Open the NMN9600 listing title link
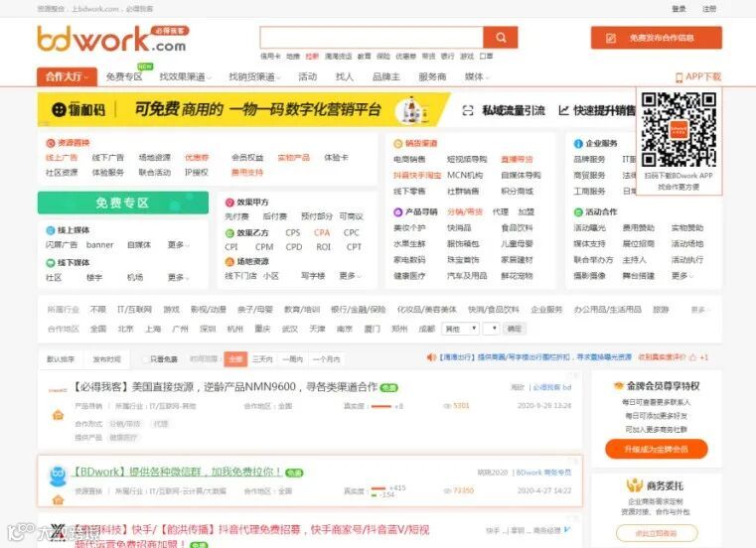Screen dimensions: 756x548 (226, 387)
